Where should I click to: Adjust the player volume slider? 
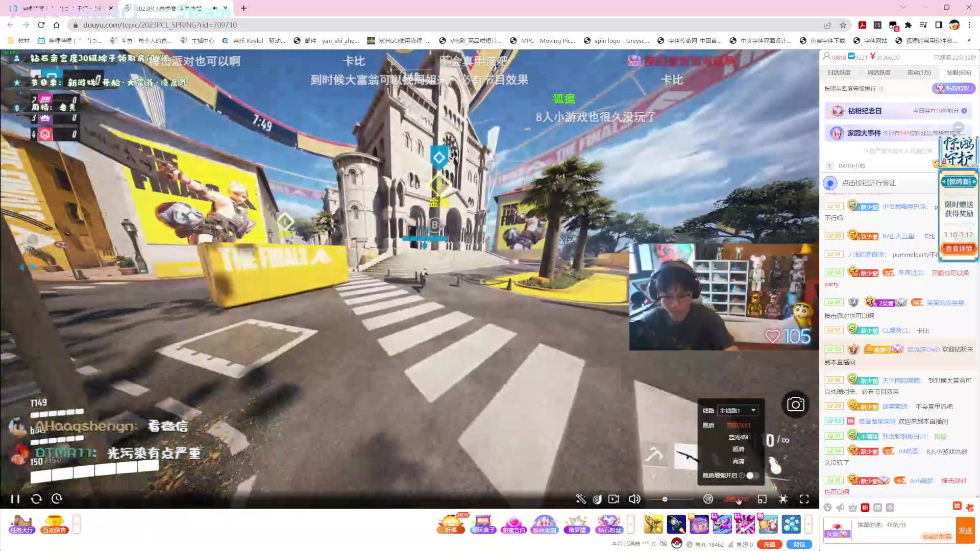coord(670,499)
